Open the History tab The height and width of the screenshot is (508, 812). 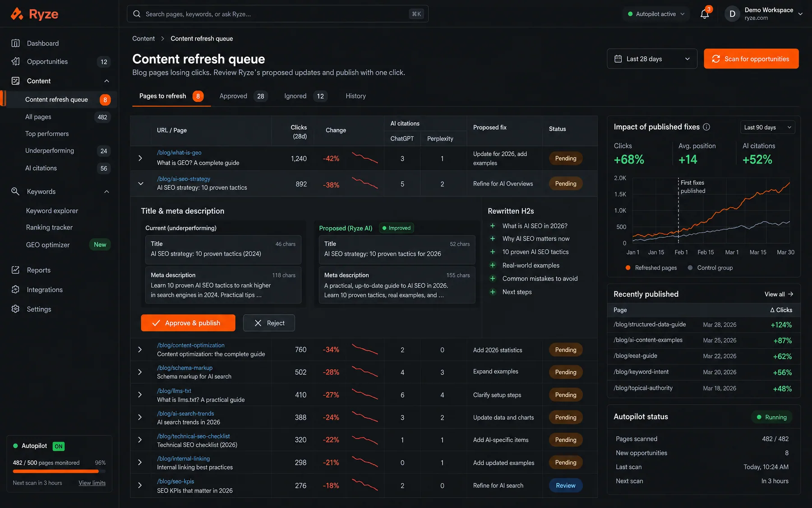coord(355,96)
